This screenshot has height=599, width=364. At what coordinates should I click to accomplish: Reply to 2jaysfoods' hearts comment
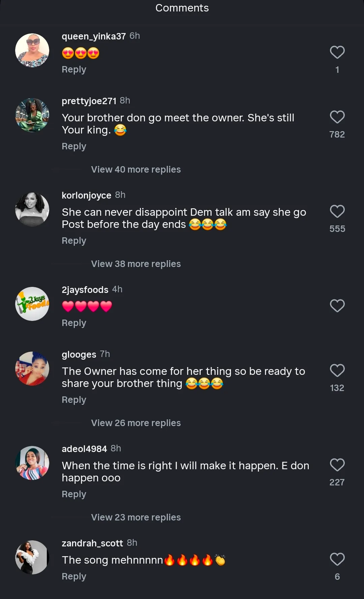pyautogui.click(x=74, y=323)
